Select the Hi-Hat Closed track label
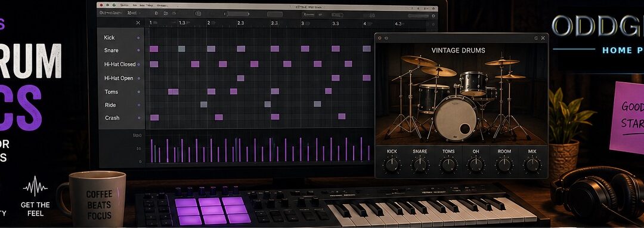Screen dimensions: 644x228 [x=120, y=64]
